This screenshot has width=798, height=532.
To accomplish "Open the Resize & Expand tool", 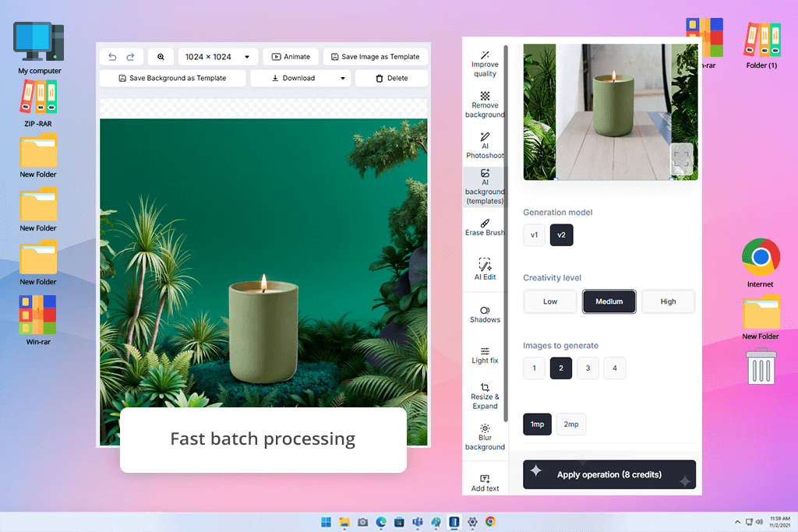I will (485, 396).
